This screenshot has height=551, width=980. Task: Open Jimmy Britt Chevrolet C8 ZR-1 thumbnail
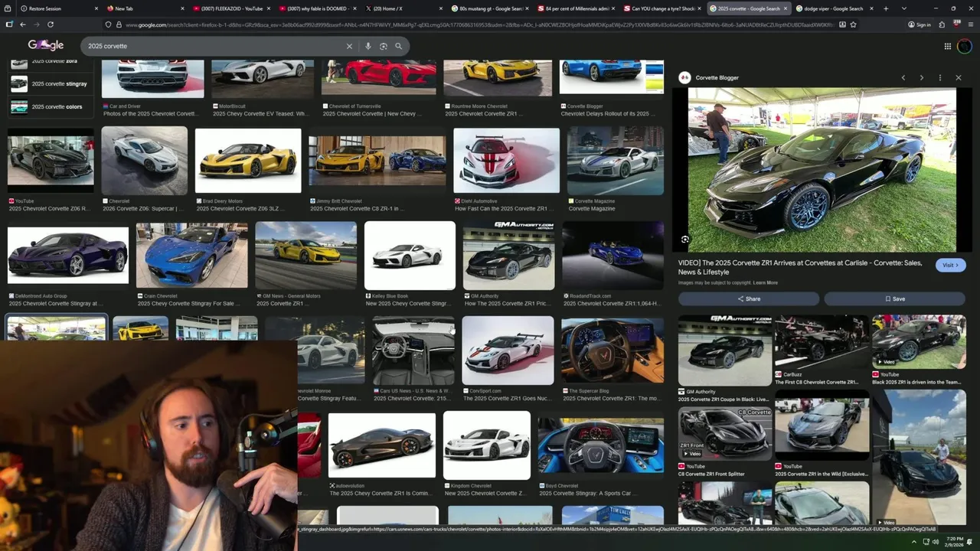[x=377, y=161]
